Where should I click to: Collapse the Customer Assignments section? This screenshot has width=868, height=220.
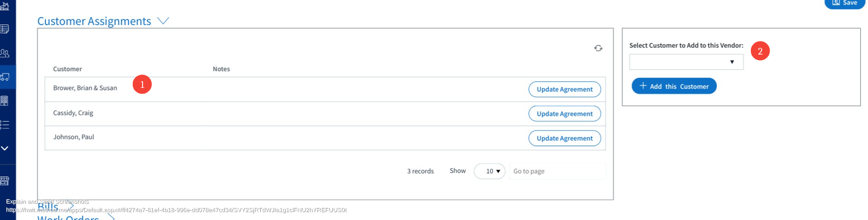click(163, 21)
